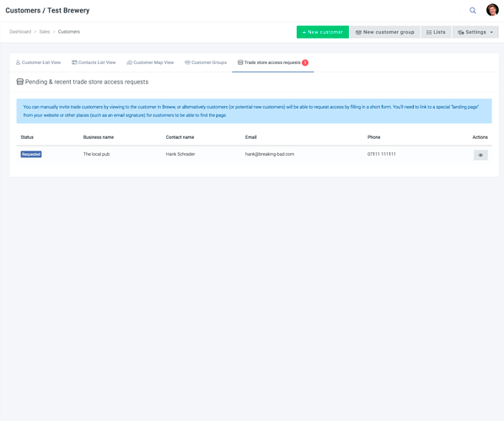Switch to Contacts List View tab
Viewport: 504px width, 421px height.
pyautogui.click(x=94, y=62)
